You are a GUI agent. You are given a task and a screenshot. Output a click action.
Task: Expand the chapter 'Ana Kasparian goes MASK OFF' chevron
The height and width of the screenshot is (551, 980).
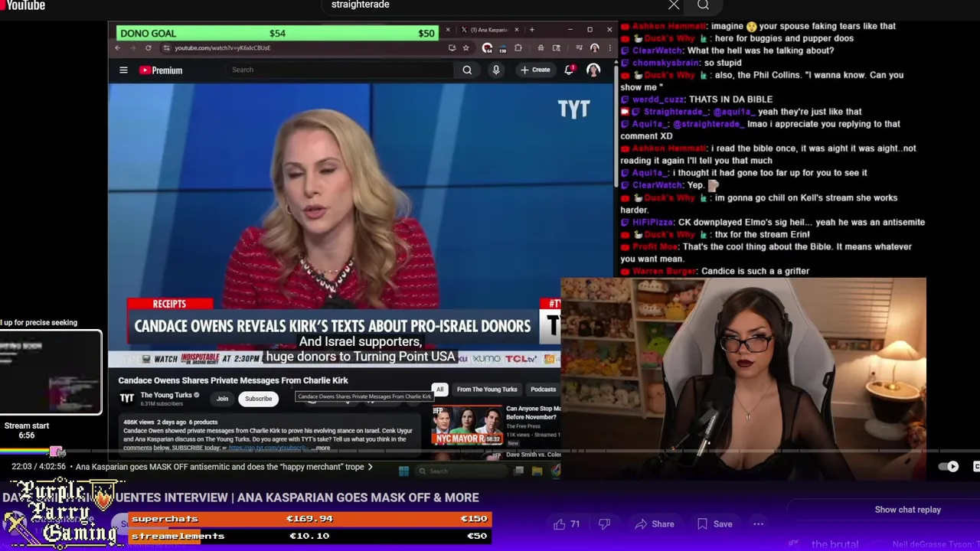tap(371, 467)
